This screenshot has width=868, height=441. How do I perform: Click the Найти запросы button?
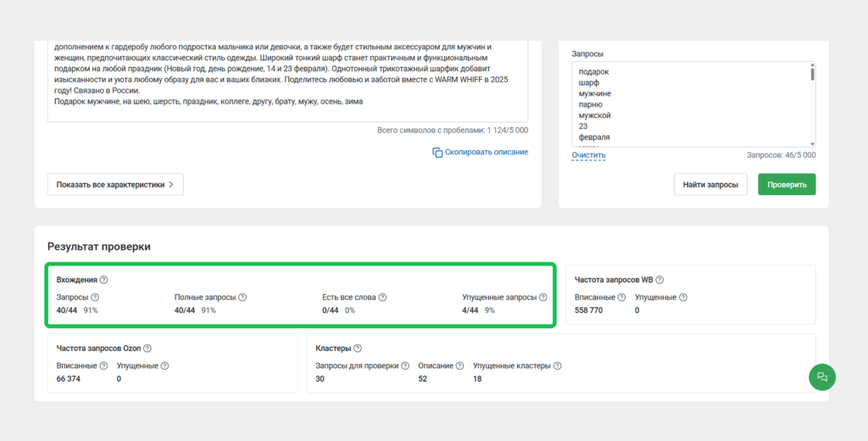pyautogui.click(x=710, y=184)
